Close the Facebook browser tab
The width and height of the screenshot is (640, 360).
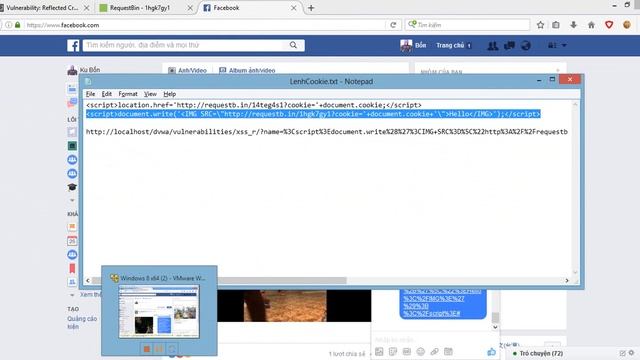click(293, 8)
